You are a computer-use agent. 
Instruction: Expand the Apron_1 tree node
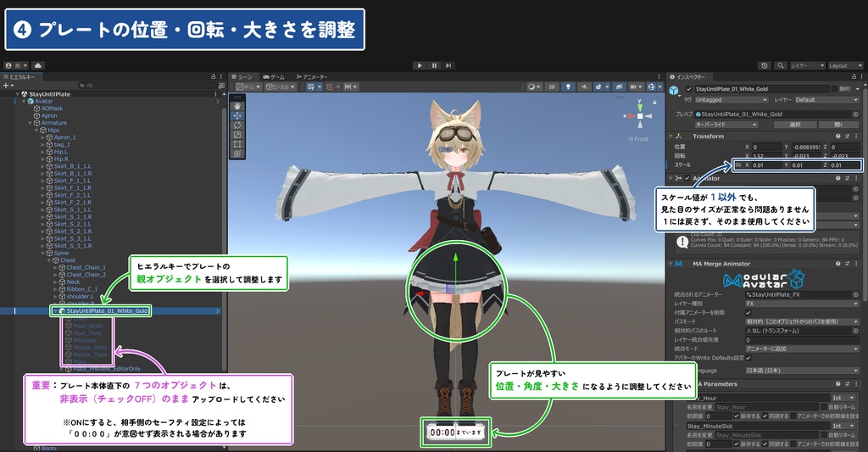(x=42, y=137)
